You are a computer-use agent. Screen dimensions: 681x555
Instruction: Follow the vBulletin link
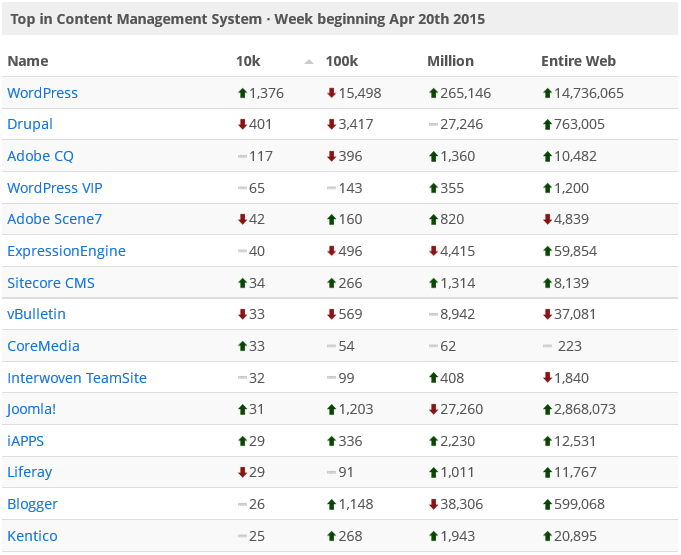[36, 314]
